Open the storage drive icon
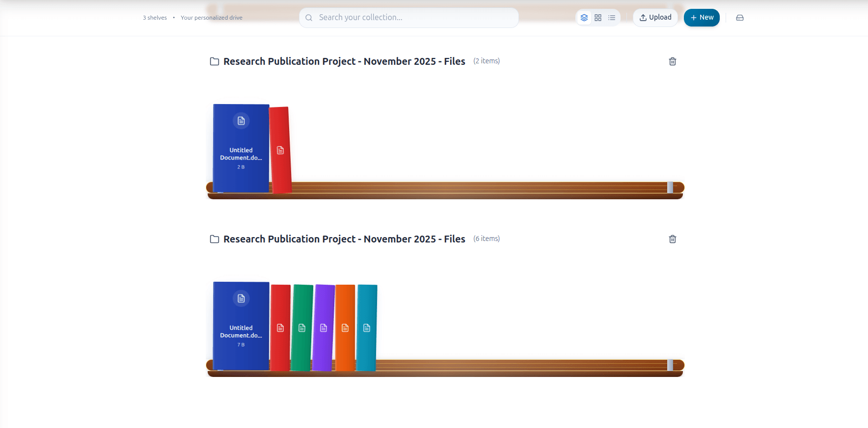This screenshot has height=428, width=868. 740,18
